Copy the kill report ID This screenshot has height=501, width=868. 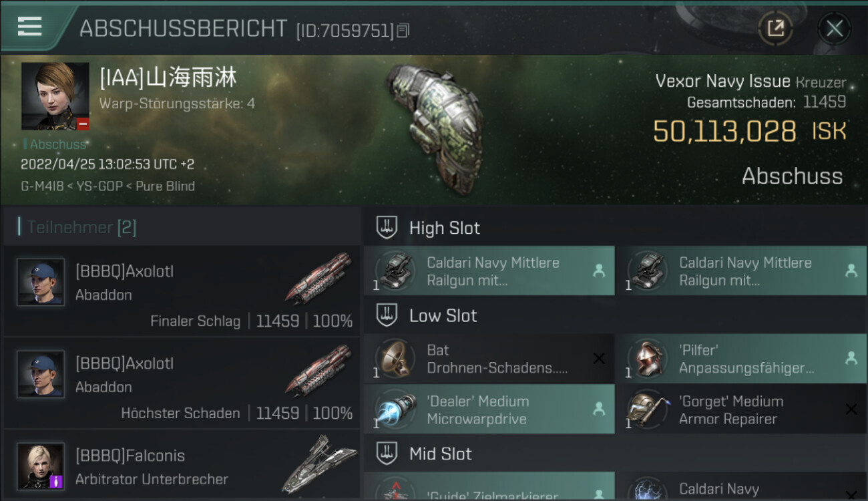[403, 31]
